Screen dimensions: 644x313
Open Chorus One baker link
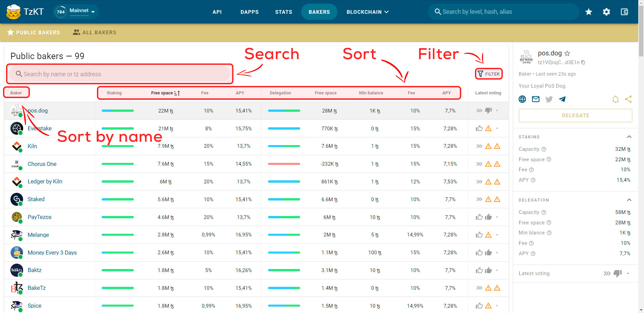click(x=42, y=164)
